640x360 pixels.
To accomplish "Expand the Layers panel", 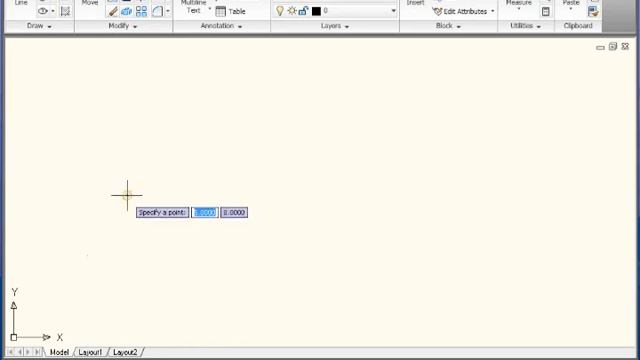I will pos(335,26).
